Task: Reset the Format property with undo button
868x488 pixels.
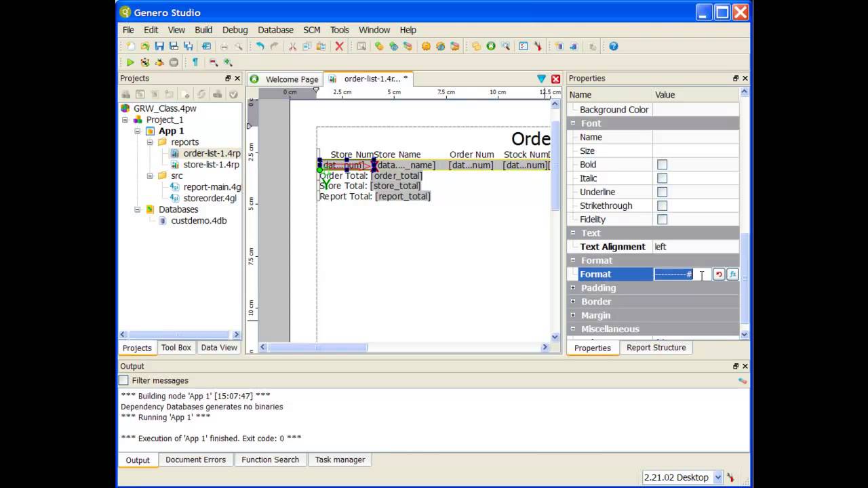Action: tap(719, 274)
